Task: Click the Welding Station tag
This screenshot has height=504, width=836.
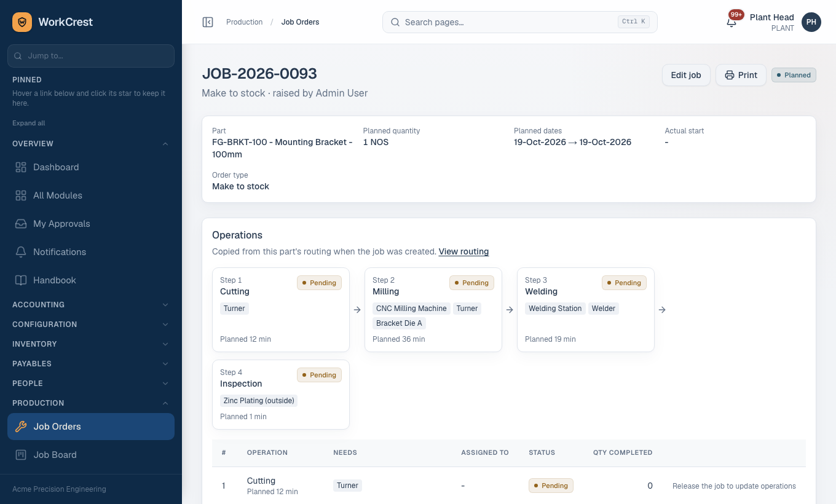Action: pyautogui.click(x=555, y=309)
